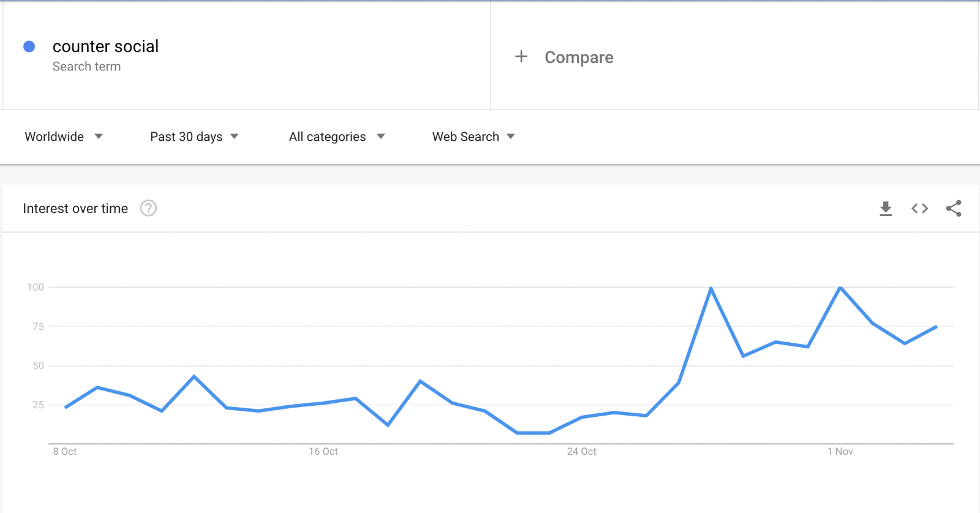Select the first peak at 100 on the chart
The width and height of the screenshot is (980, 513).
[x=710, y=287]
